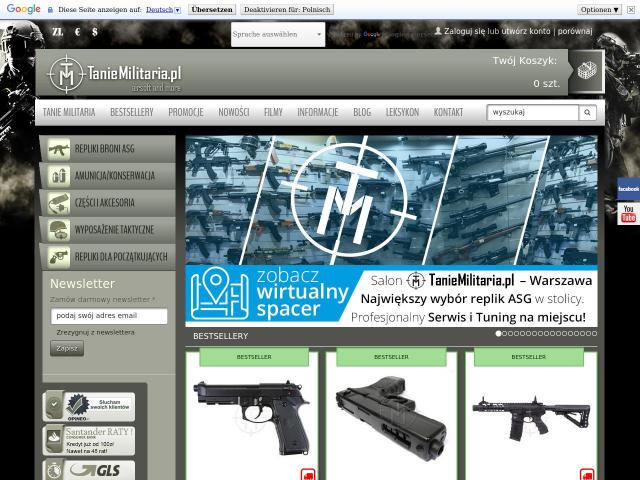The width and height of the screenshot is (640, 480).
Task: Open the FILMY menu item
Action: pos(273,112)
